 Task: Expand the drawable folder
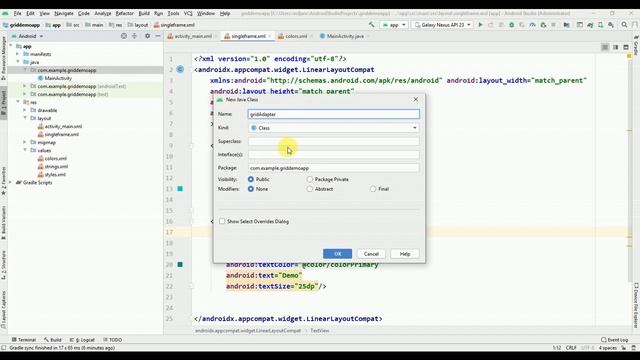pos(24,110)
